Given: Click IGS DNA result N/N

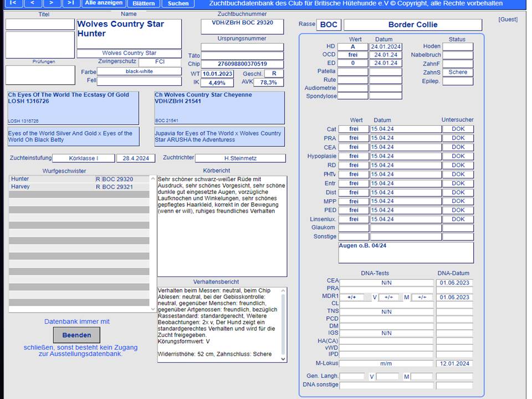Looking at the screenshot, I should coord(386,333).
